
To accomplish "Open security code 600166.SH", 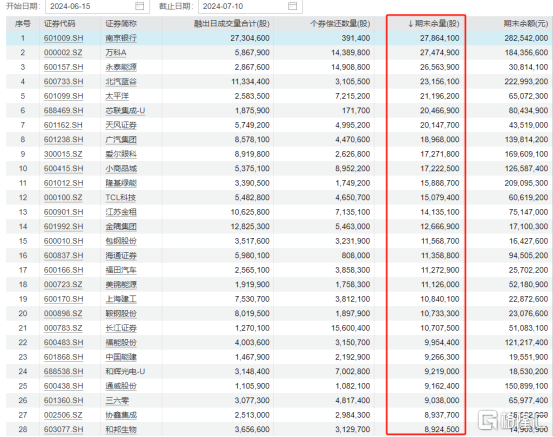I will pos(63,270).
